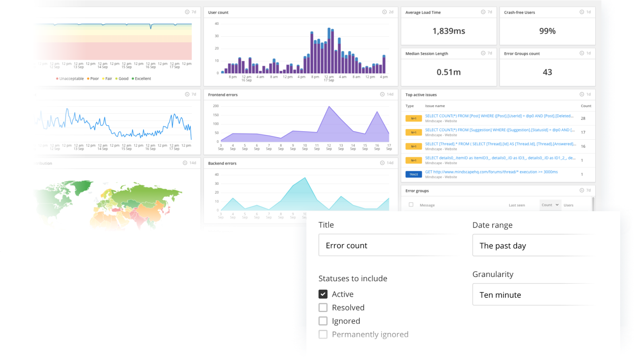Toggle the Good legend item
This screenshot has height=364, width=644.
coord(122,79)
